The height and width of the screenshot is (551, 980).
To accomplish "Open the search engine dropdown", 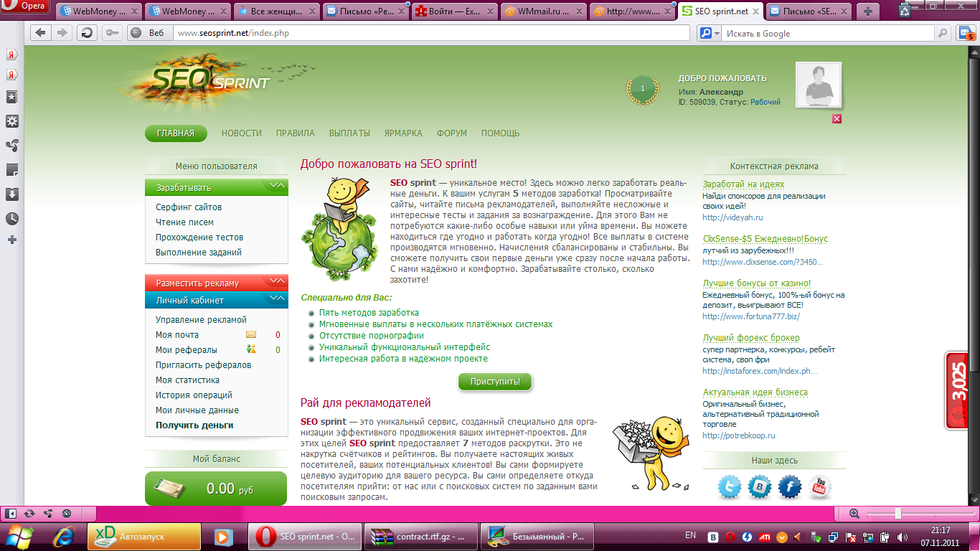I will pos(709,33).
